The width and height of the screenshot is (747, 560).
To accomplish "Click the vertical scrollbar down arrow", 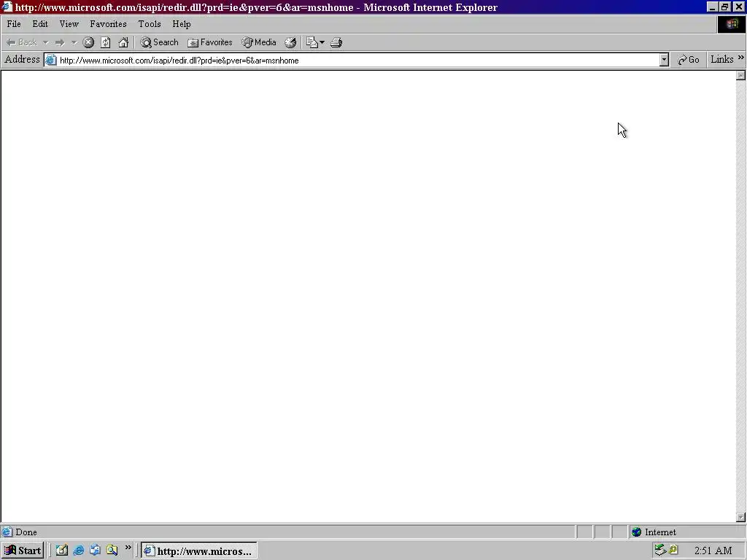I will [x=740, y=517].
